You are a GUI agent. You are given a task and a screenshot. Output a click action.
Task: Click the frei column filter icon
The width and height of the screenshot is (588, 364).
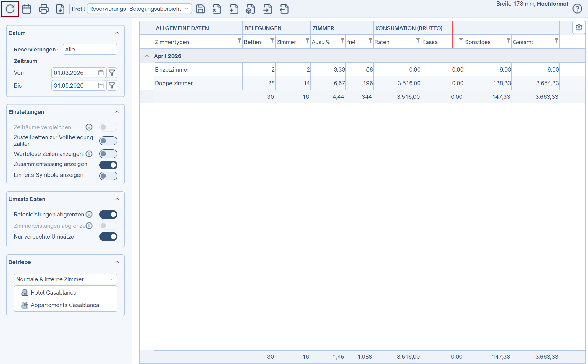[x=370, y=41]
